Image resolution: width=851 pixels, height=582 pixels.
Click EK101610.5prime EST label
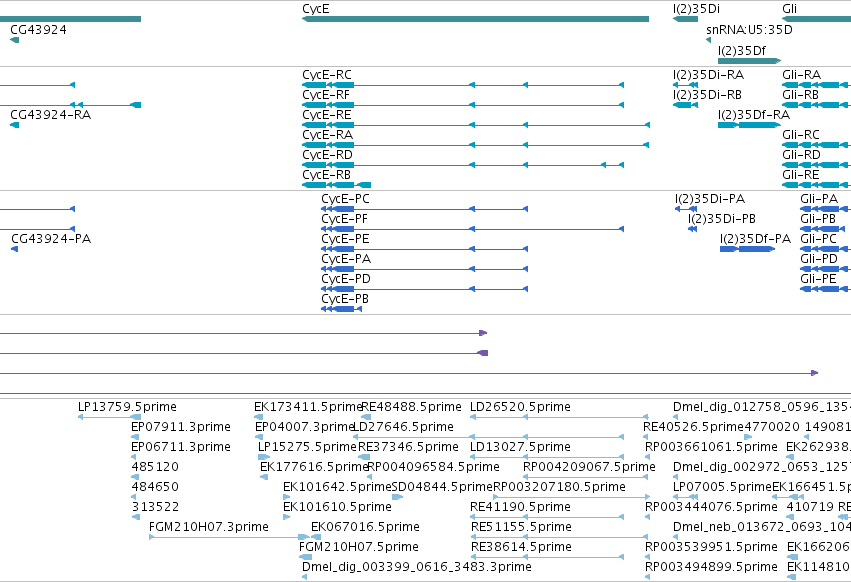337,507
